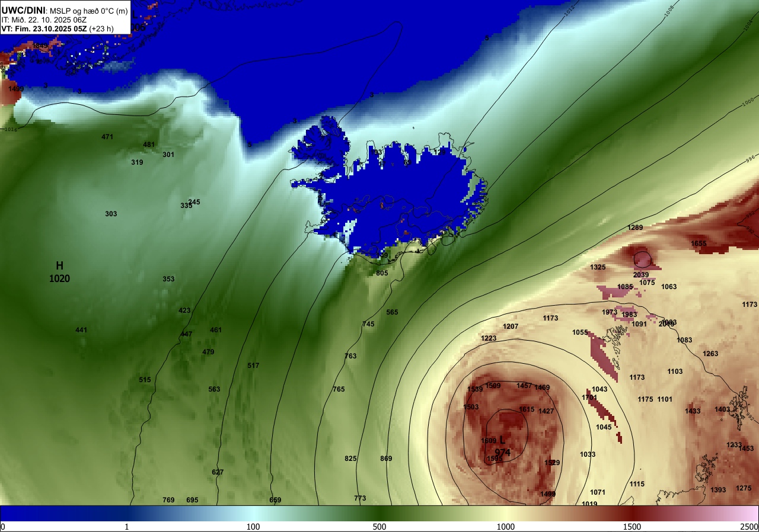Viewport: 759px width, 532px height.
Task: Click the 319 value on the map
Action: point(137,162)
